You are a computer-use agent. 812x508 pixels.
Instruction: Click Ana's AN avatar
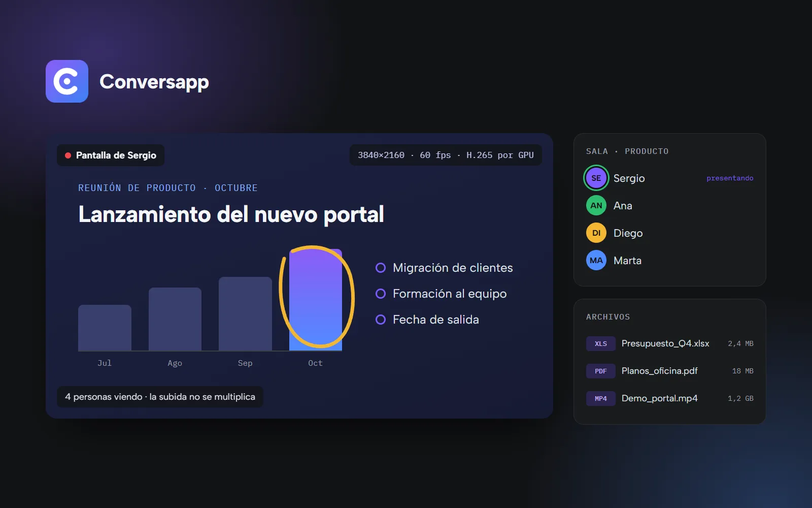click(596, 205)
